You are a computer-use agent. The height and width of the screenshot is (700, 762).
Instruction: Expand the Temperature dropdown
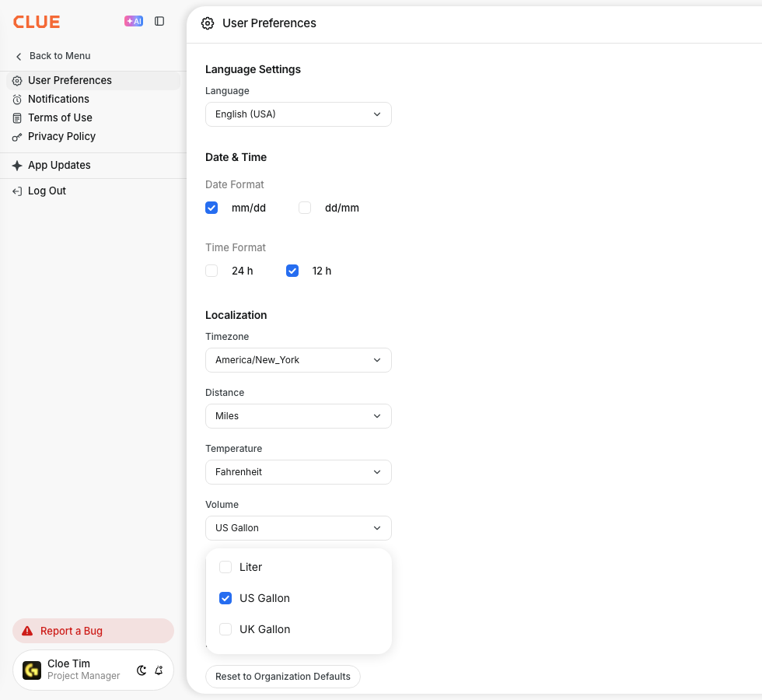tap(299, 472)
